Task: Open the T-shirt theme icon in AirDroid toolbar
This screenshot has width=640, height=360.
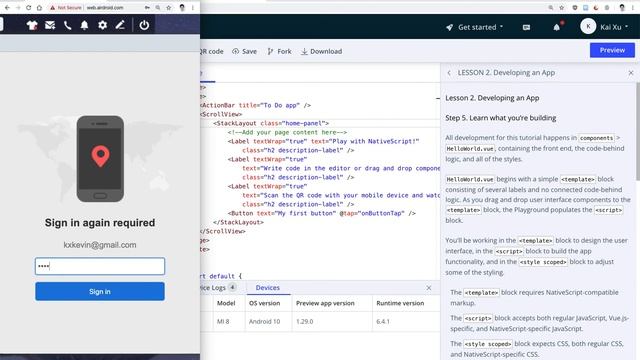Action: point(32,25)
